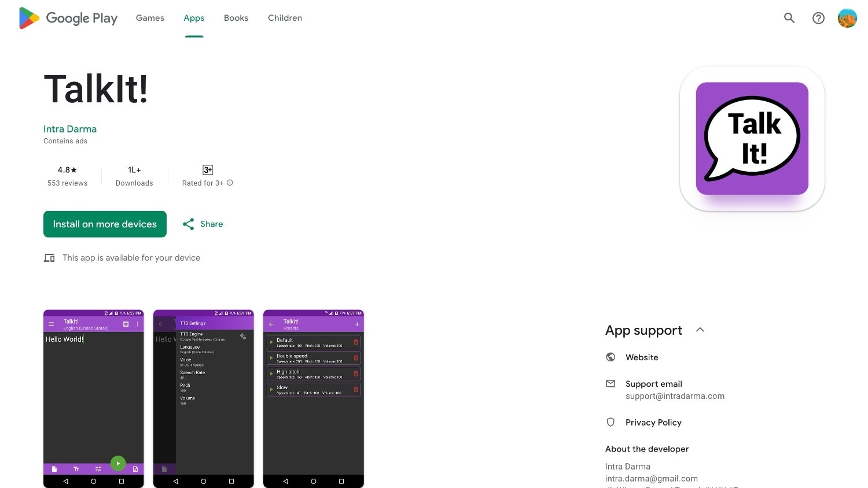
Task: Click the TalkIt! app title
Action: point(96,90)
